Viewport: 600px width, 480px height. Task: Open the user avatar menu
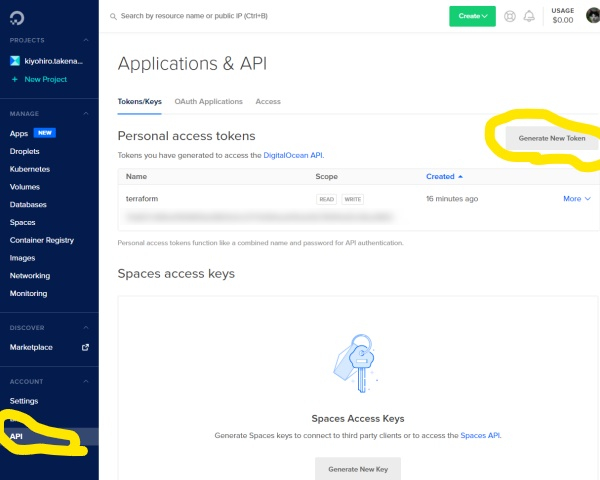[593, 15]
